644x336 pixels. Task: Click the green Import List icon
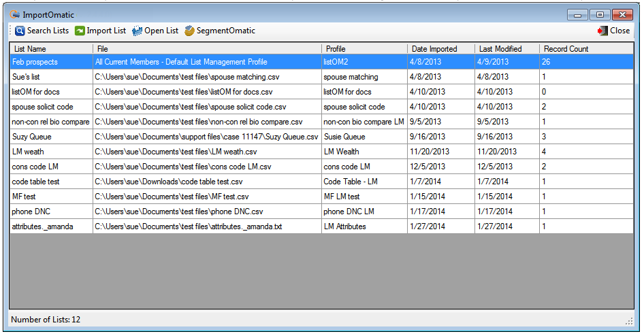pyautogui.click(x=80, y=31)
